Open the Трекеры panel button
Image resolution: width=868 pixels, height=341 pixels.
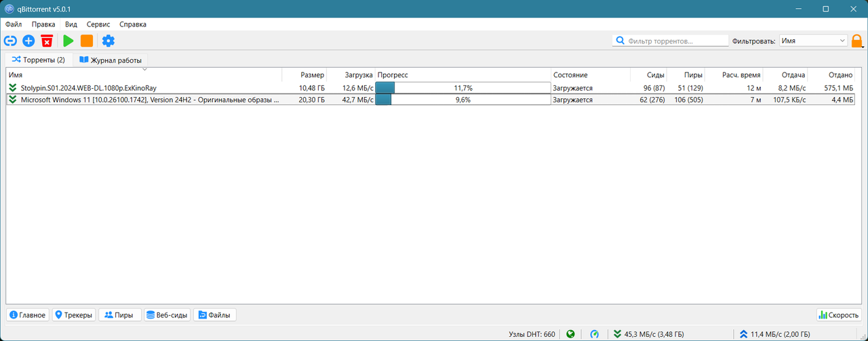click(x=73, y=315)
